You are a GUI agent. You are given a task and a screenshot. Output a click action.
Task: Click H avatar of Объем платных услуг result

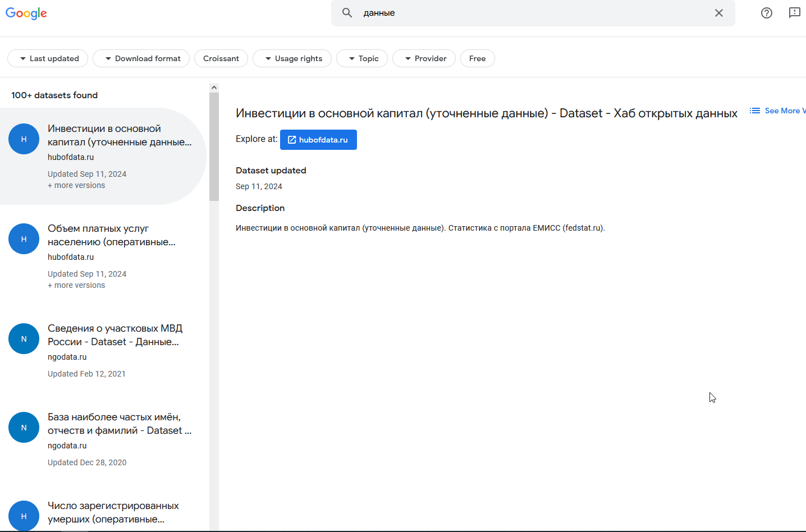[24, 239]
